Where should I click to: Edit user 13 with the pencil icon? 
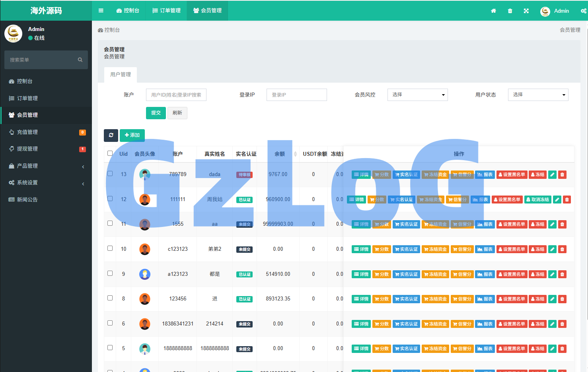[552, 174]
